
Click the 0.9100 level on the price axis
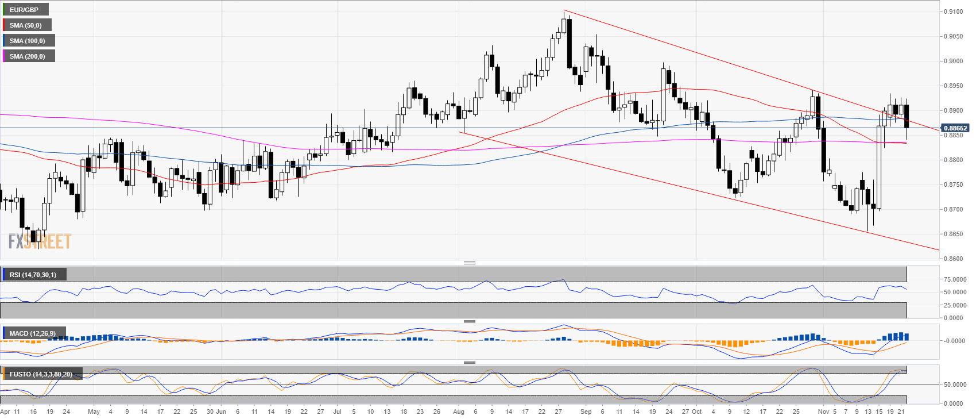[954, 11]
